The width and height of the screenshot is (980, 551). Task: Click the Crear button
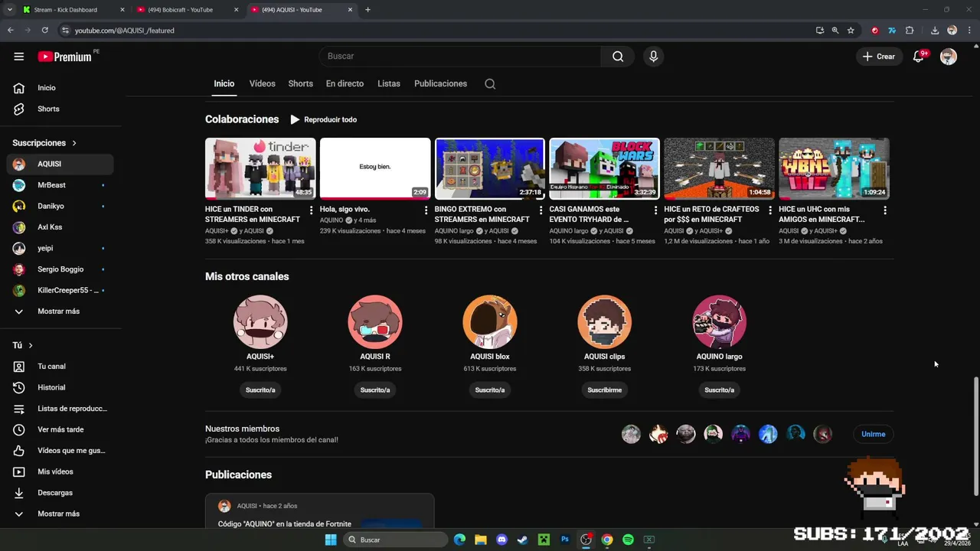click(878, 57)
